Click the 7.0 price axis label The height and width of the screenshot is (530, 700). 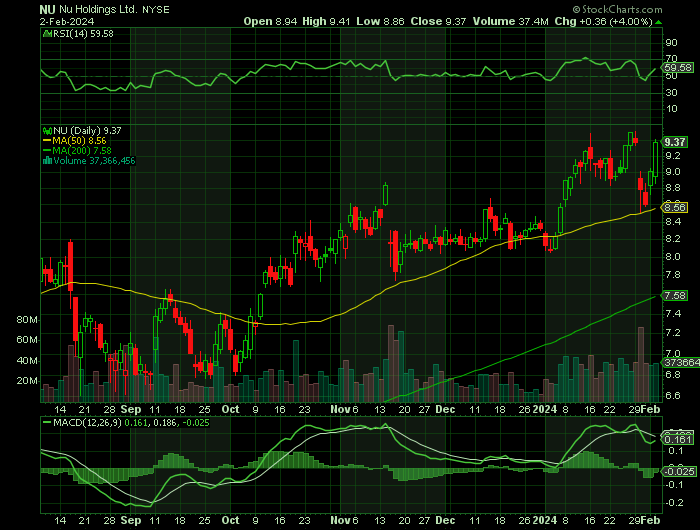(x=673, y=354)
